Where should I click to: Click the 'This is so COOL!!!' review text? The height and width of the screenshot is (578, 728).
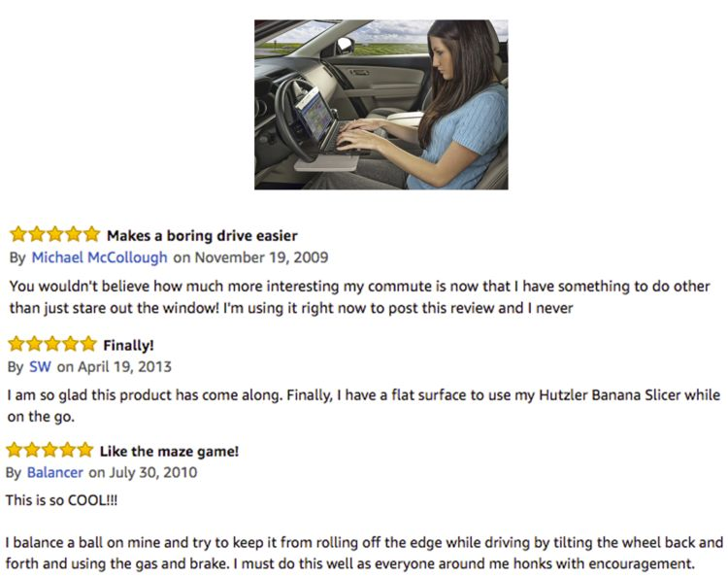(x=61, y=500)
